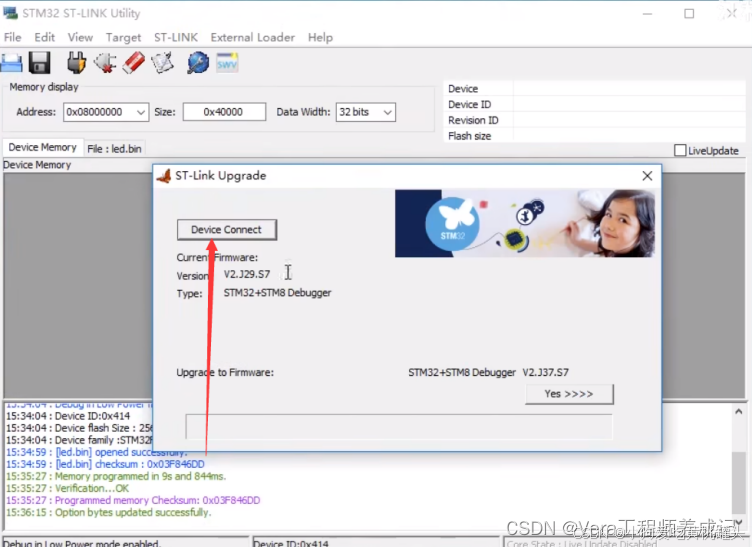Click log line Device ID:0x414
Screen dimensions: 752x547
click(68, 416)
